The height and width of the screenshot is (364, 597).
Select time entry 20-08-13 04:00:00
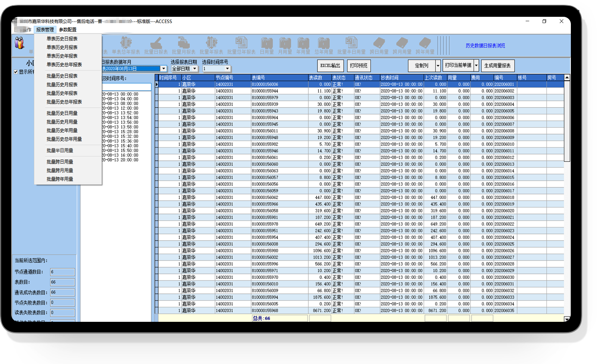pyautogui.click(x=120, y=99)
